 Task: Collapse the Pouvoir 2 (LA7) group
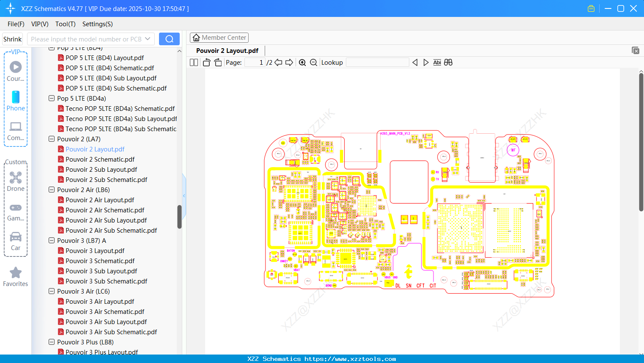[x=51, y=139]
